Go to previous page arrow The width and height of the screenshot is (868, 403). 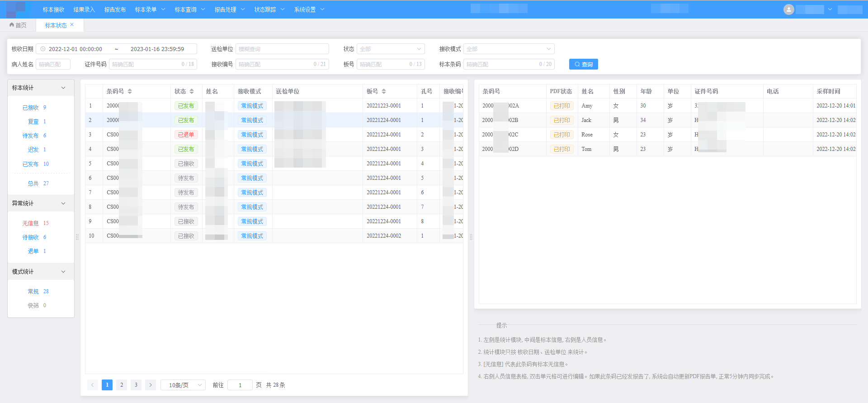[93, 385]
